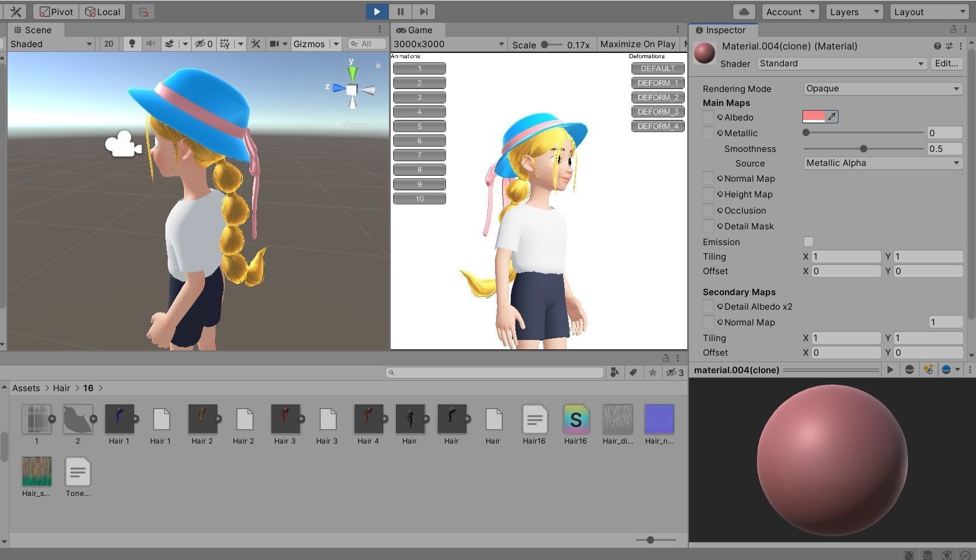Open the 3000x3000 resolution dropdown
Screen dimensions: 976x560
click(448, 44)
